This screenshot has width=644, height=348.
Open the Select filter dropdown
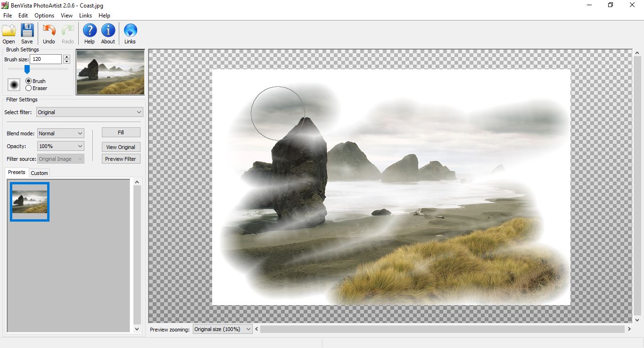pos(90,112)
